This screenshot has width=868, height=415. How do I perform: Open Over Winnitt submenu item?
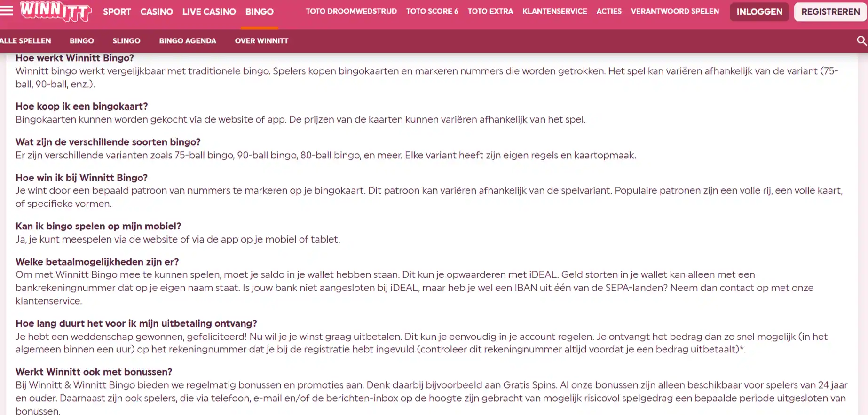(x=261, y=41)
